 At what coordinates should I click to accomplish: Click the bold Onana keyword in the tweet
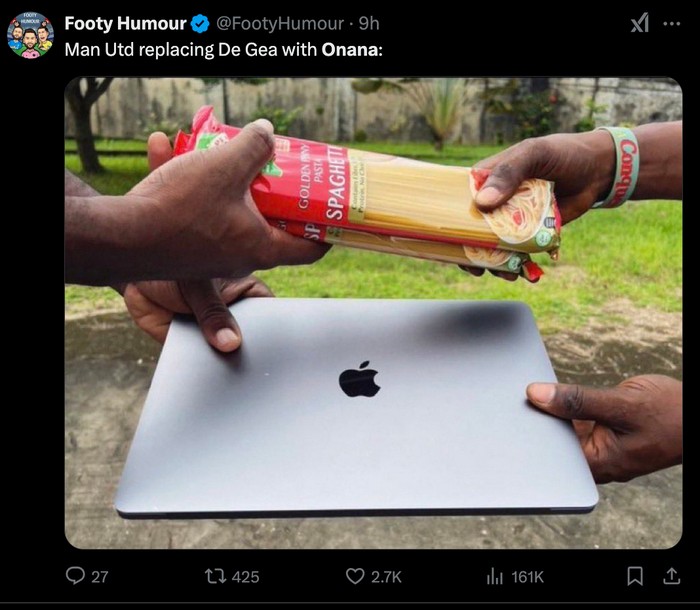click(x=350, y=50)
